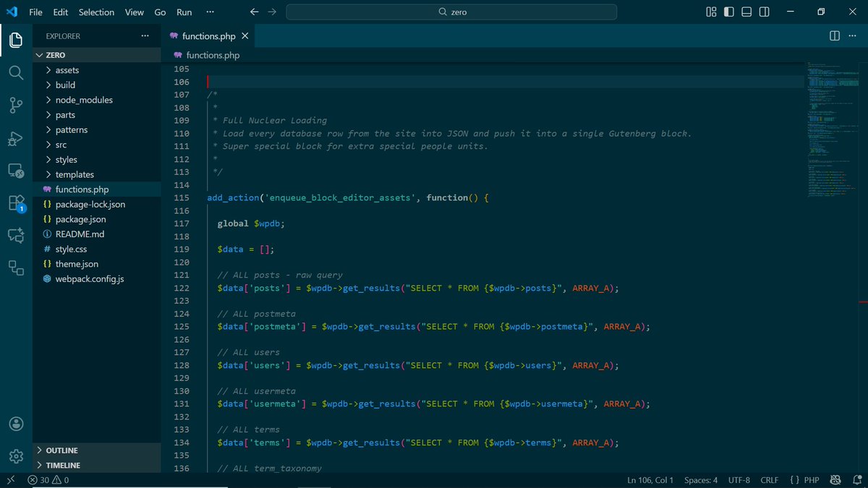Open the Search view in the activity bar
This screenshot has width=868, height=488.
(x=15, y=72)
